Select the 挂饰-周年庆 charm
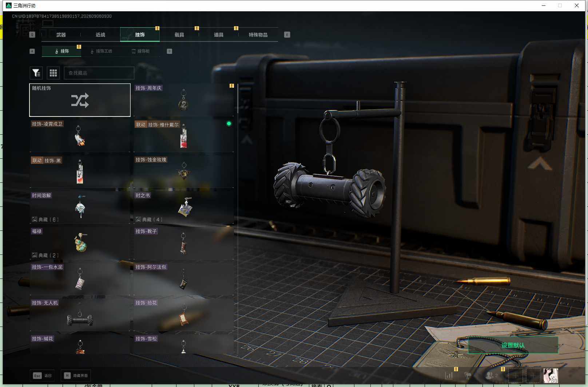 click(183, 100)
